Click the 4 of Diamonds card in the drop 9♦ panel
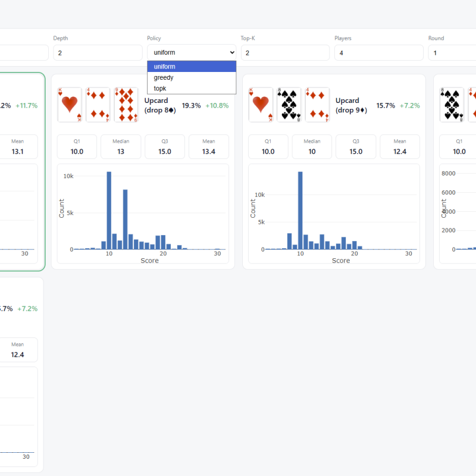This screenshot has height=476, width=476. point(317,105)
